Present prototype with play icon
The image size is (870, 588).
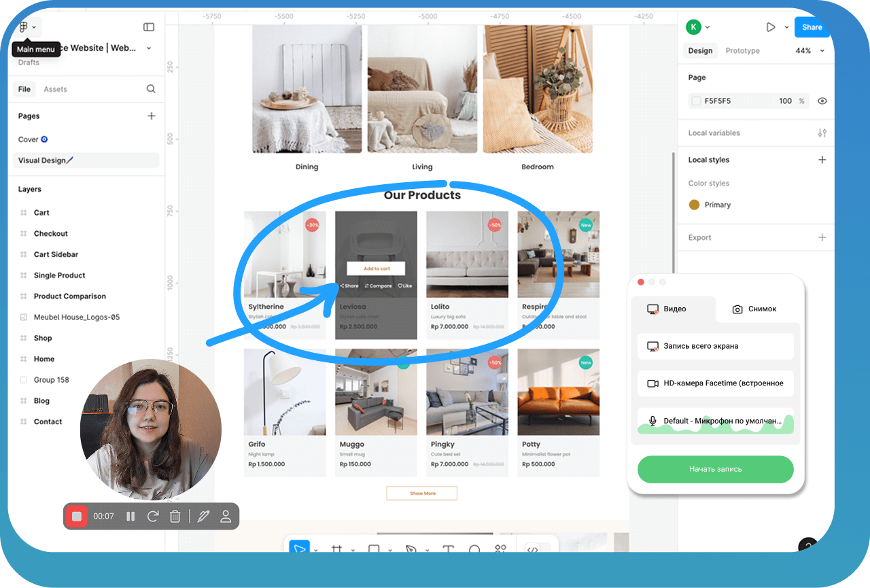[x=771, y=27]
